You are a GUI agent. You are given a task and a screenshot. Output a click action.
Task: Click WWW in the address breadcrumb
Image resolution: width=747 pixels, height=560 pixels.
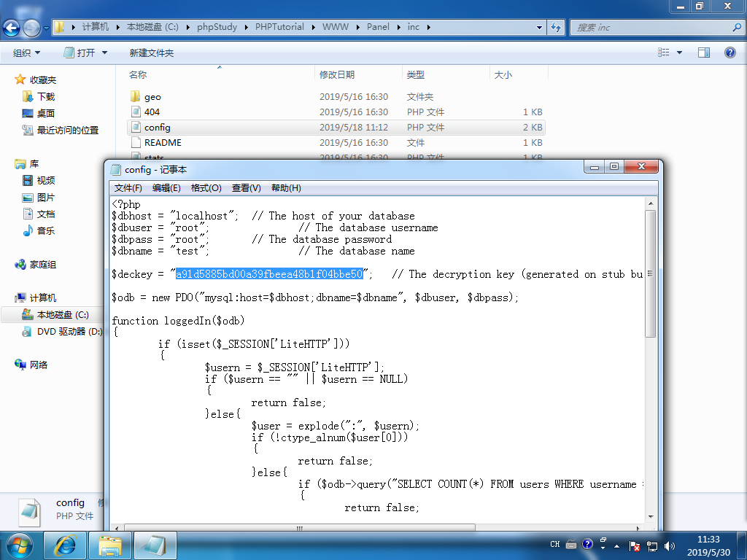[336, 27]
